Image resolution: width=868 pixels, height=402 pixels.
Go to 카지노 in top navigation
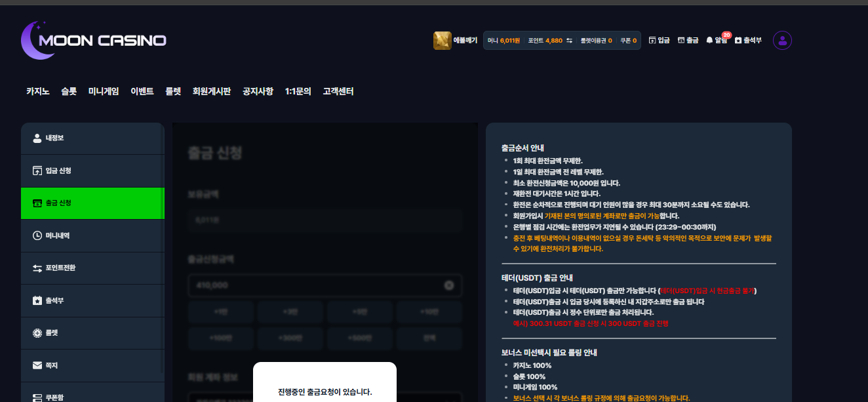coord(38,92)
